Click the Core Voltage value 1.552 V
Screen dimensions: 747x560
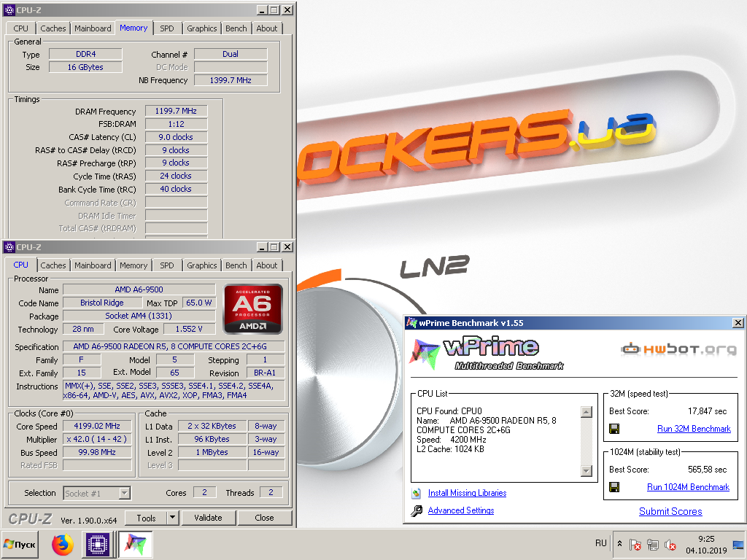coord(189,329)
